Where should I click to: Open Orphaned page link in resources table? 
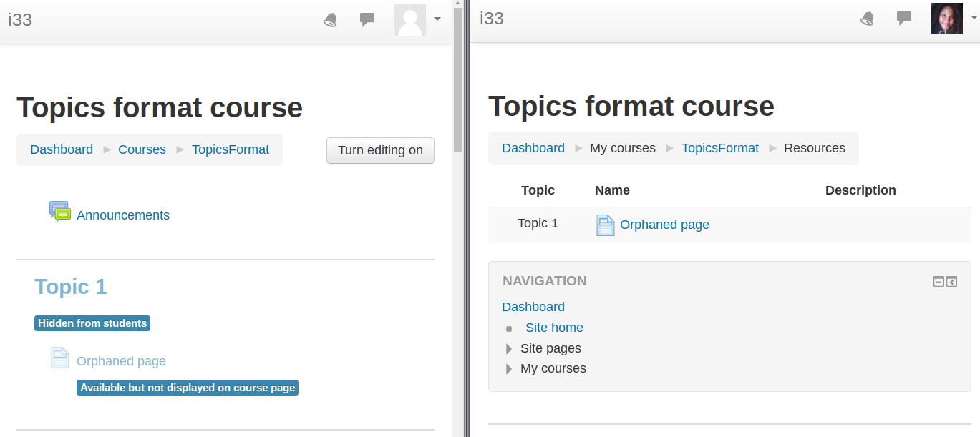pyautogui.click(x=664, y=225)
